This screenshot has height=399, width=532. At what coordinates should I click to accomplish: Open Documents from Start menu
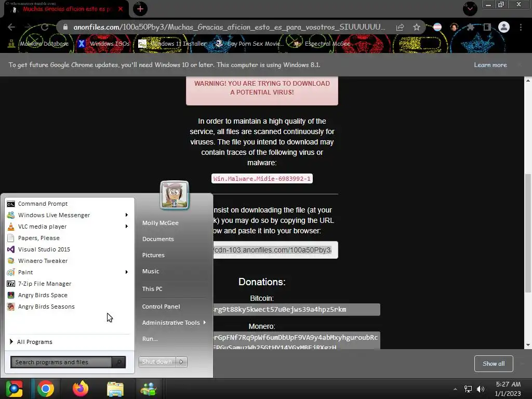[x=158, y=239]
